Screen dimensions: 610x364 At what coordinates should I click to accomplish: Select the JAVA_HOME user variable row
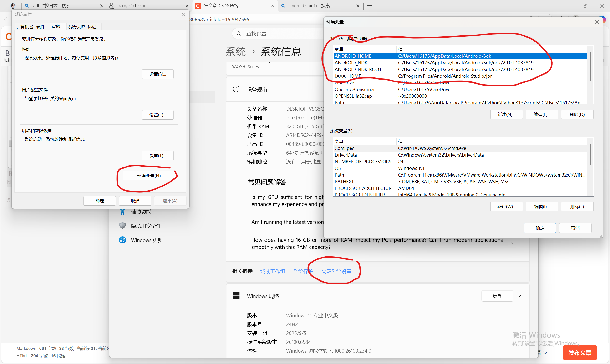461,76
